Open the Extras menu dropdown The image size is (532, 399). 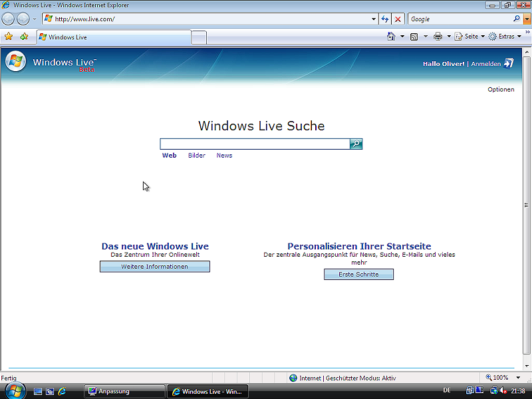coord(504,37)
